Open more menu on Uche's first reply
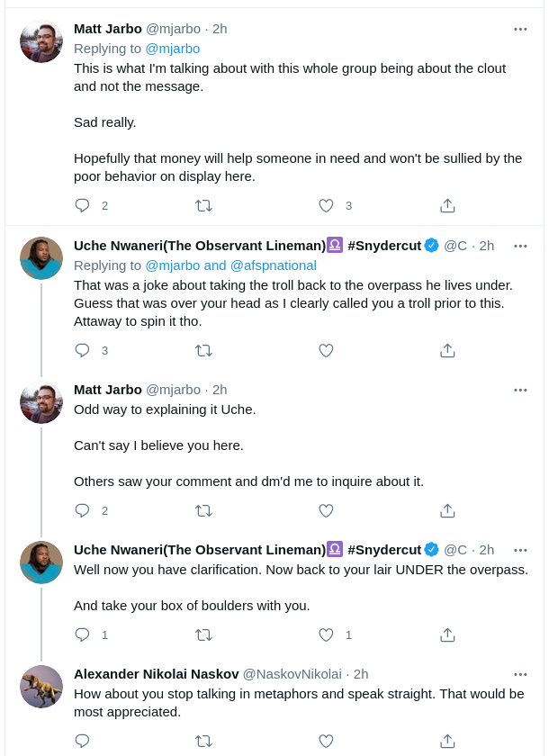Viewport: 549px width, 756px height. 520,246
